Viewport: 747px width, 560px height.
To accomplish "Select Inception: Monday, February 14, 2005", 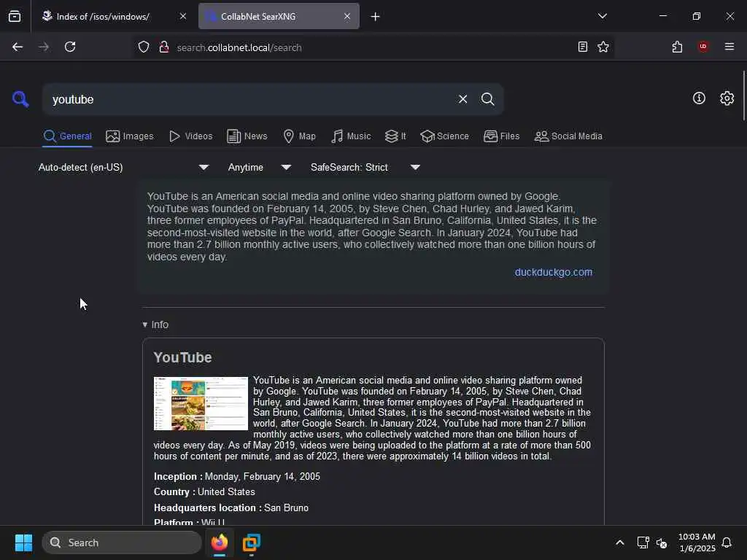I will point(237,476).
